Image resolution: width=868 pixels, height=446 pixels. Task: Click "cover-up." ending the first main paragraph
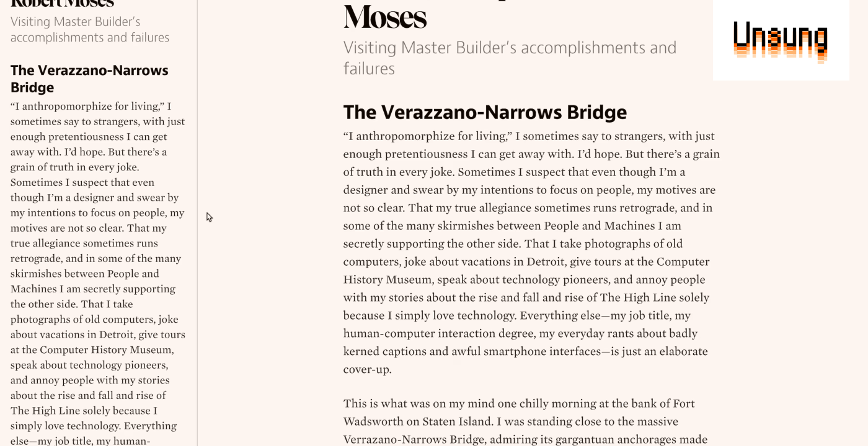tap(367, 369)
